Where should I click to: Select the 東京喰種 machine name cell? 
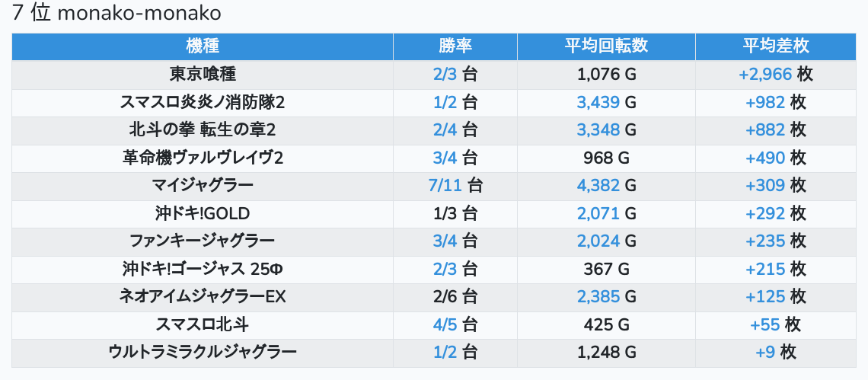pyautogui.click(x=202, y=75)
